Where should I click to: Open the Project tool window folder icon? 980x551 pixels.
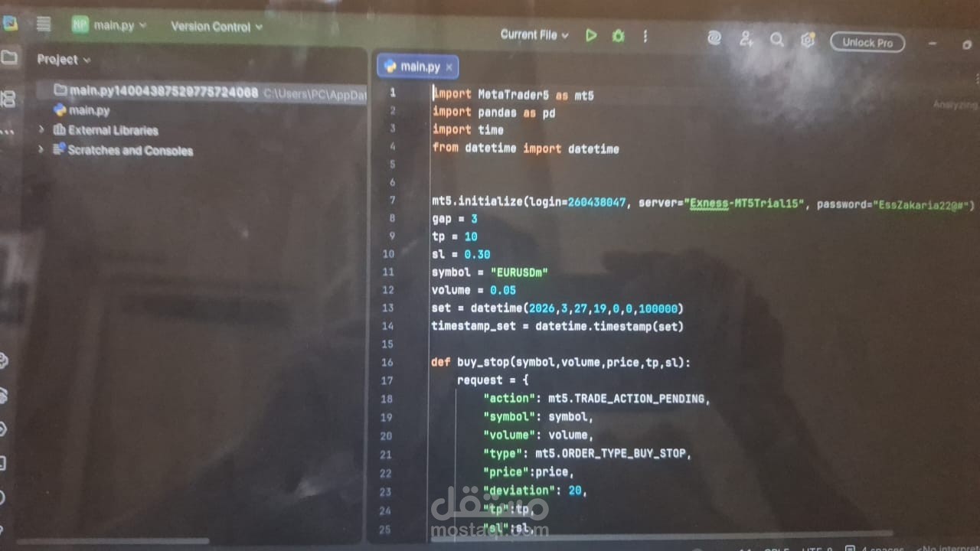click(x=8, y=57)
